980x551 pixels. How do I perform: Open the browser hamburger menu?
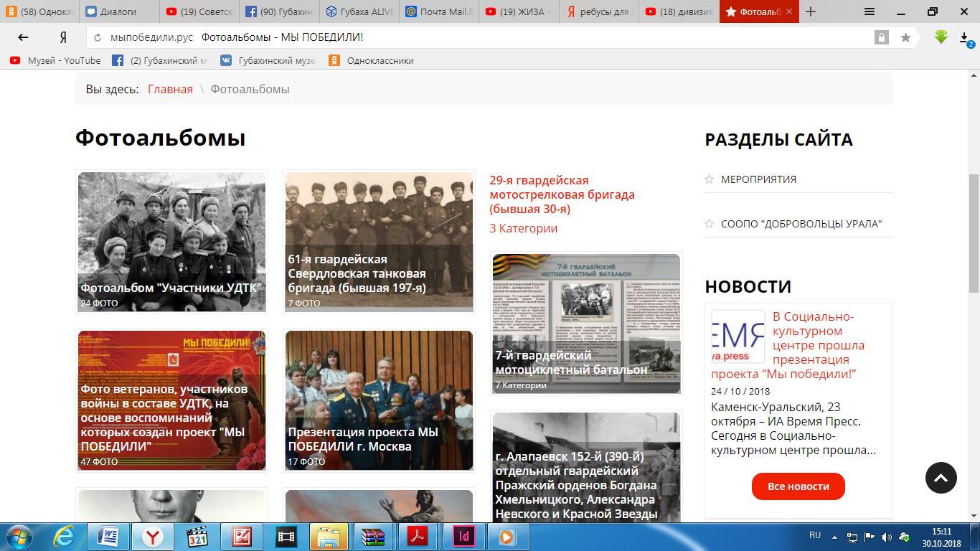click(x=870, y=11)
